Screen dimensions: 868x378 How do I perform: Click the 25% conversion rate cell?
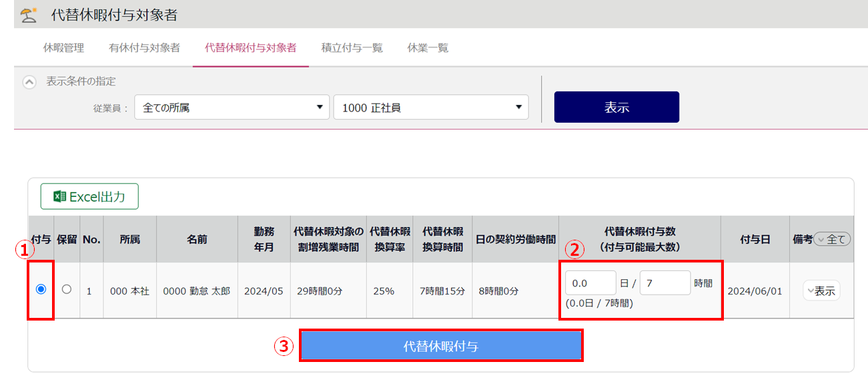point(390,291)
